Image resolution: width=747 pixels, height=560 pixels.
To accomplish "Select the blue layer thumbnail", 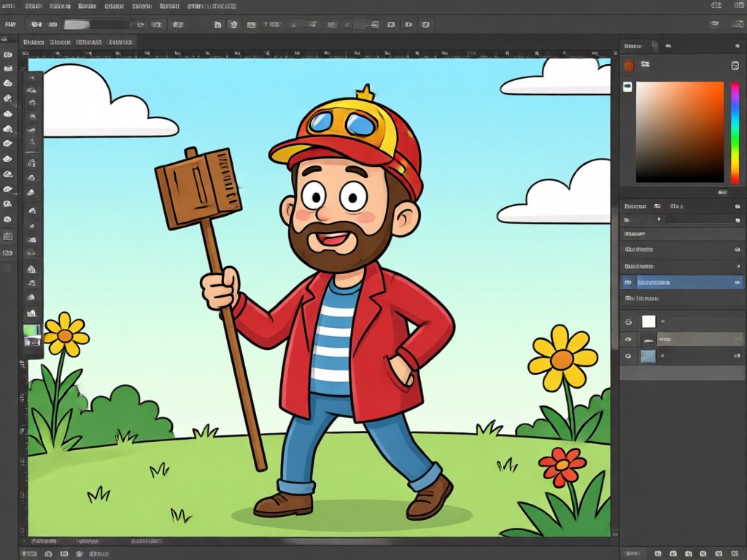I will [649, 356].
